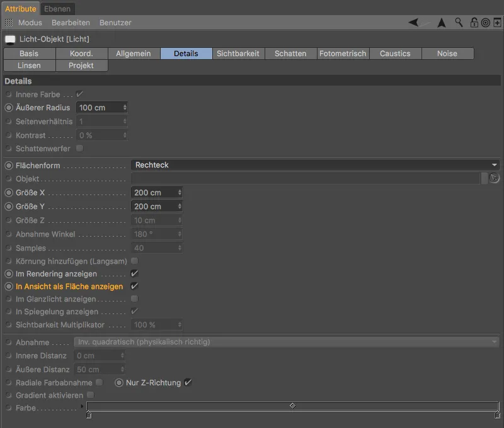Click the bullseye target icon
504x428 pixels.
click(485, 22)
